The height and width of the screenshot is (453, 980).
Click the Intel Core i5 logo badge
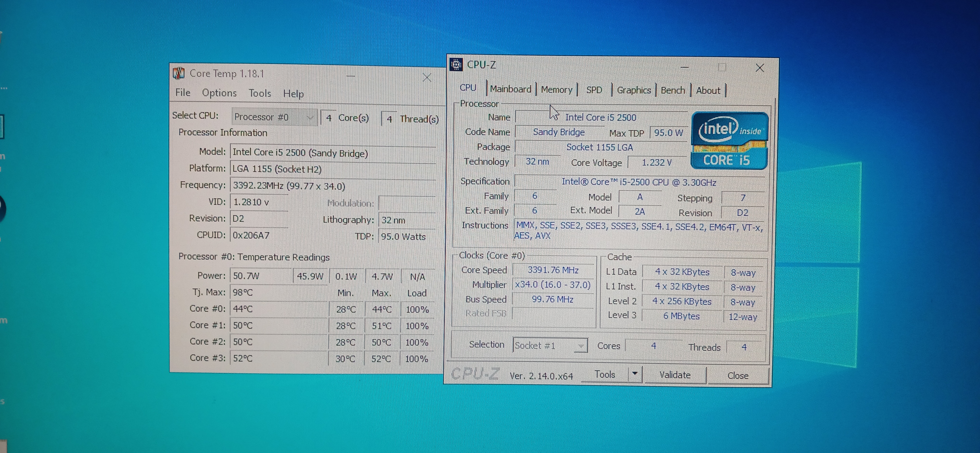pyautogui.click(x=729, y=141)
